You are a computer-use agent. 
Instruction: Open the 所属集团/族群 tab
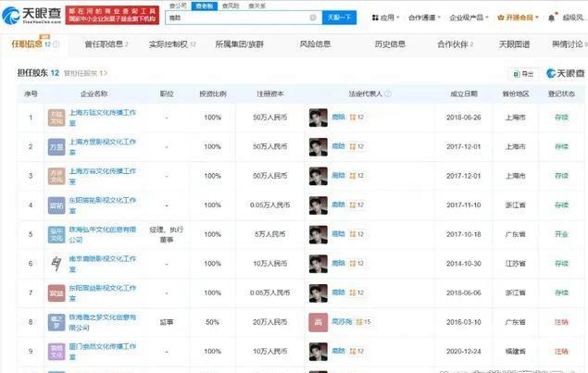pos(240,44)
